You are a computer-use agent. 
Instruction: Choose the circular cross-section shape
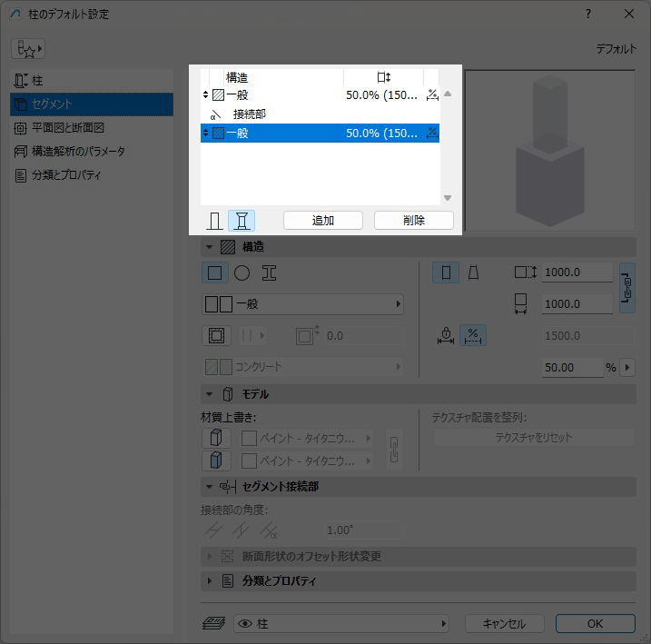tap(242, 272)
